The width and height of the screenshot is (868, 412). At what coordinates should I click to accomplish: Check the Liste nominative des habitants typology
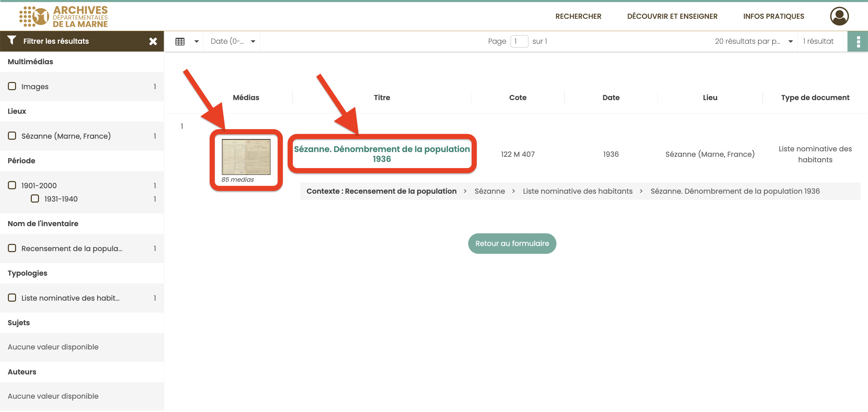(12, 298)
